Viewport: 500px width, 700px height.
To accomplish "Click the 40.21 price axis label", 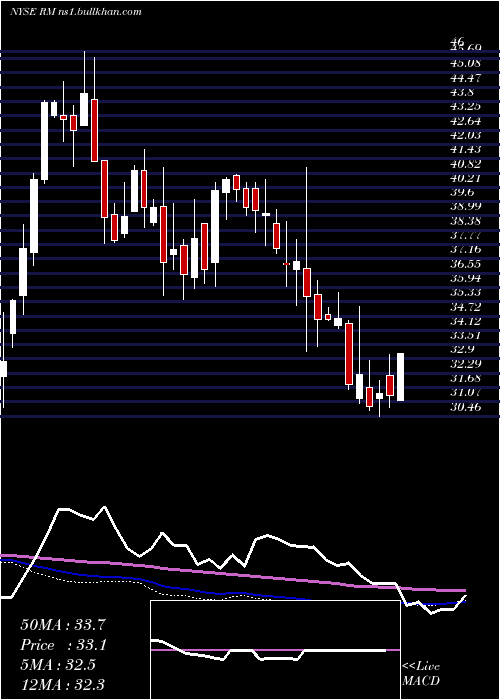I will coord(466,178).
